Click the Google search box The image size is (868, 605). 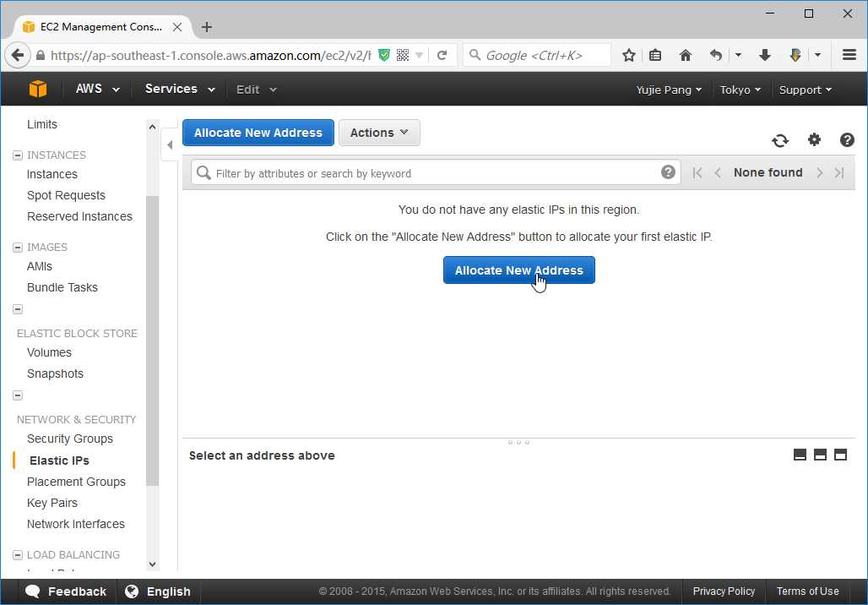pos(537,56)
